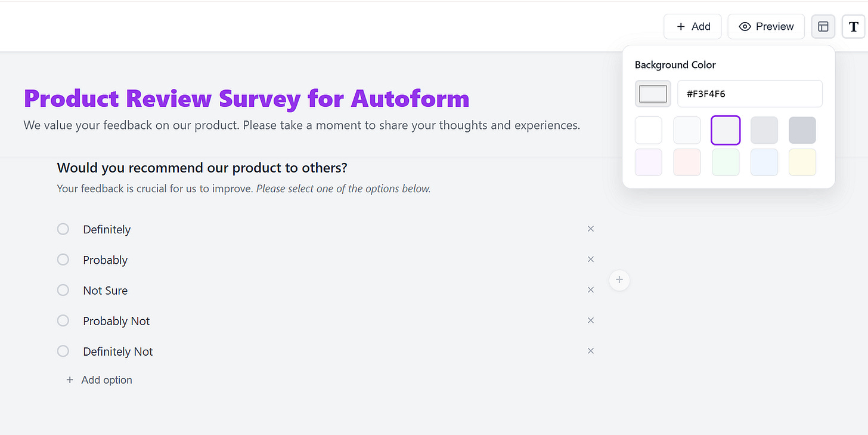Edit the Product Review Survey title

[x=246, y=98]
